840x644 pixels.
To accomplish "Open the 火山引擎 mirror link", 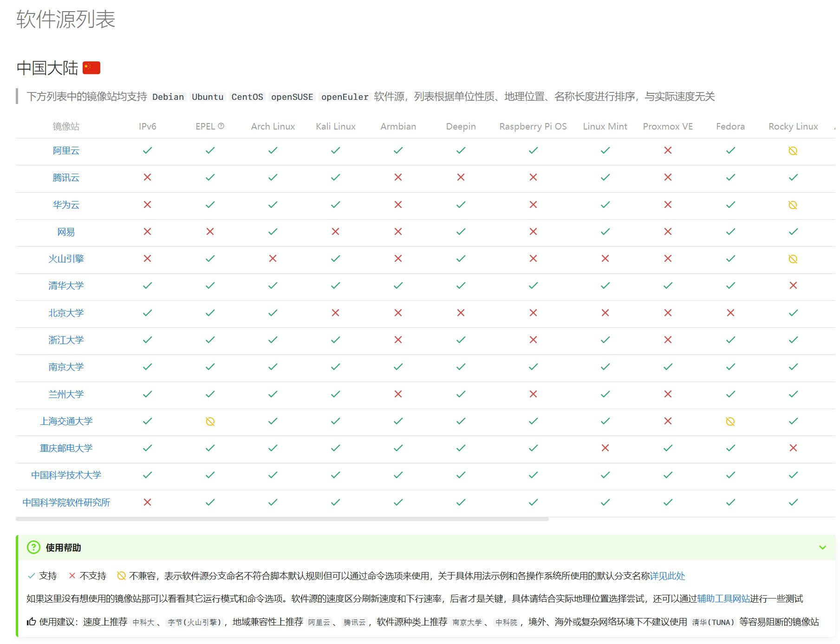I will [66, 259].
